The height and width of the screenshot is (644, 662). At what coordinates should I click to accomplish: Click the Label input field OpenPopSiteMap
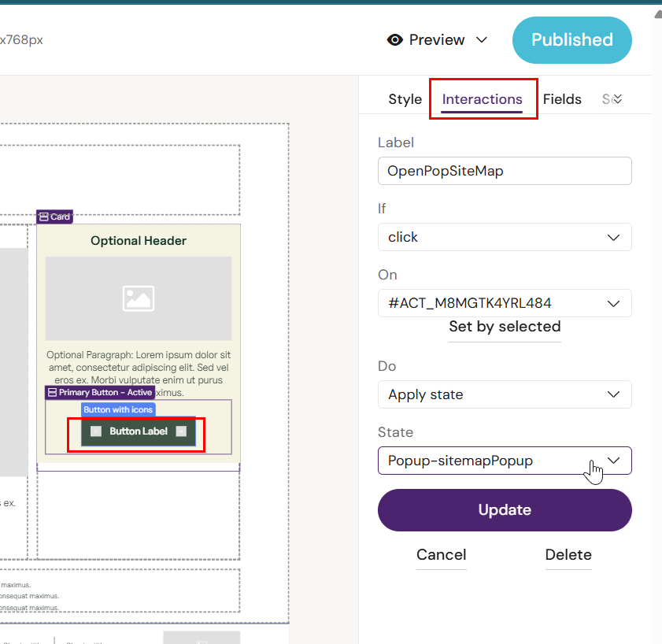point(505,171)
